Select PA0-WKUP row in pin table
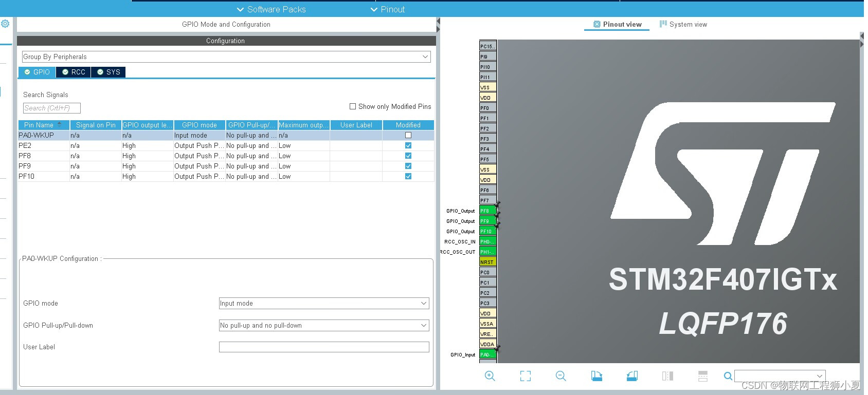The image size is (868, 395). pos(226,135)
